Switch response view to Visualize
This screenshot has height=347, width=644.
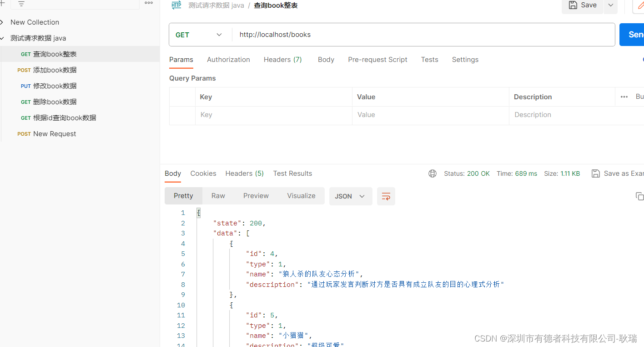click(301, 196)
